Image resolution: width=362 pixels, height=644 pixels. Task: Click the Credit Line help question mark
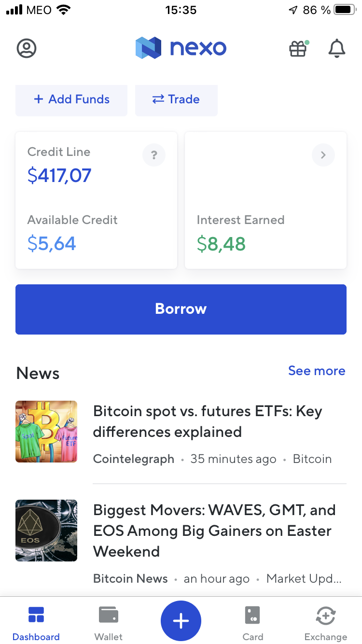[154, 155]
